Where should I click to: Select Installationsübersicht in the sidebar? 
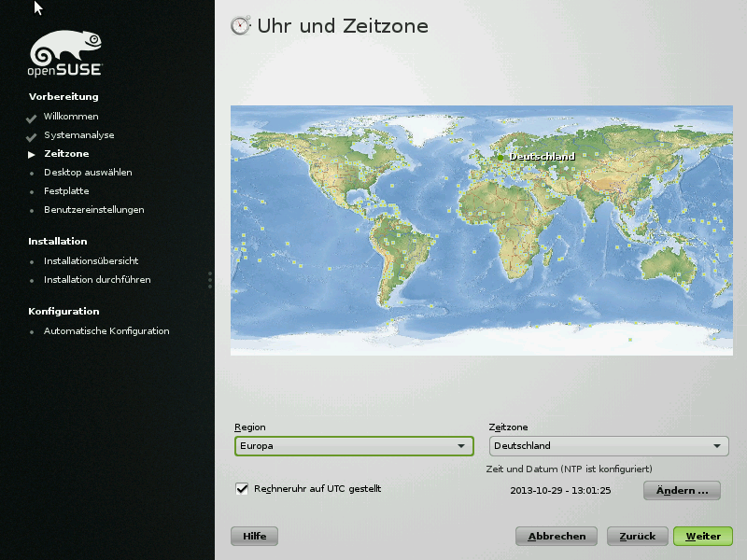(x=91, y=261)
